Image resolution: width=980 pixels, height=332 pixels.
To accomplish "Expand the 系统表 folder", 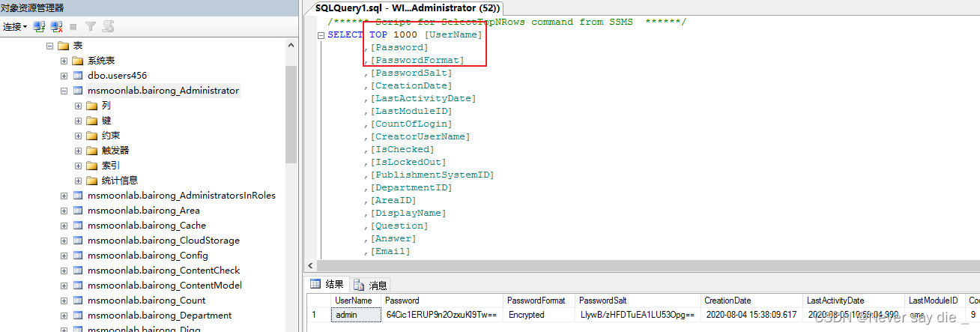I will pos(64,61).
